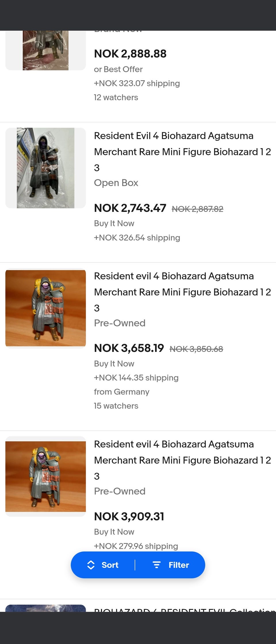
Task: Tap the NOK 2,888.88 price
Action: click(x=130, y=53)
